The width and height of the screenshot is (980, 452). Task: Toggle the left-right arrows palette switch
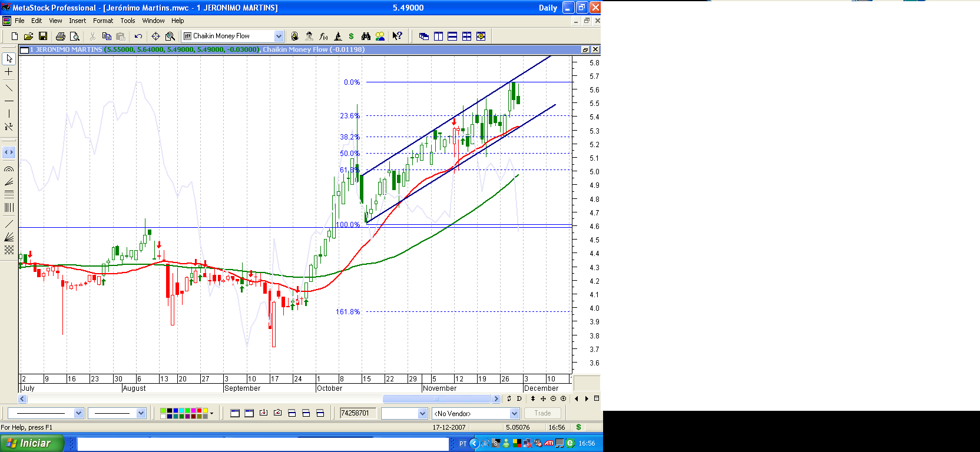pos(9,152)
